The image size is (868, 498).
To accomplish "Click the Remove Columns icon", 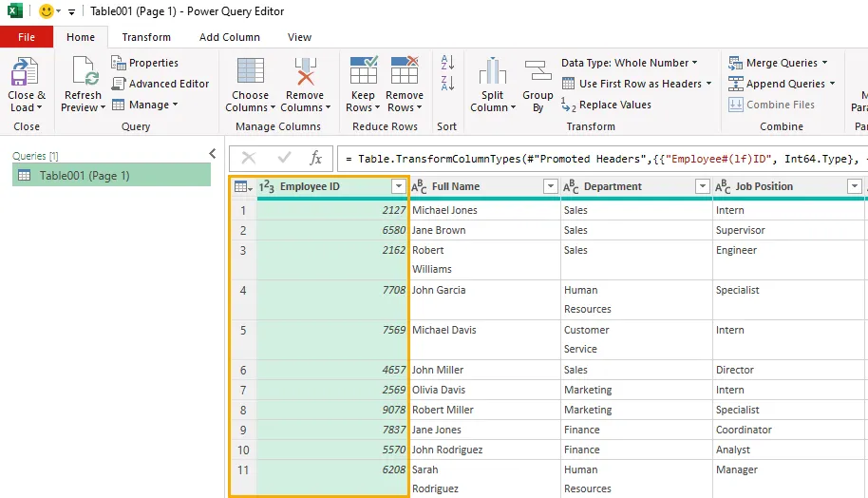I will (x=305, y=71).
